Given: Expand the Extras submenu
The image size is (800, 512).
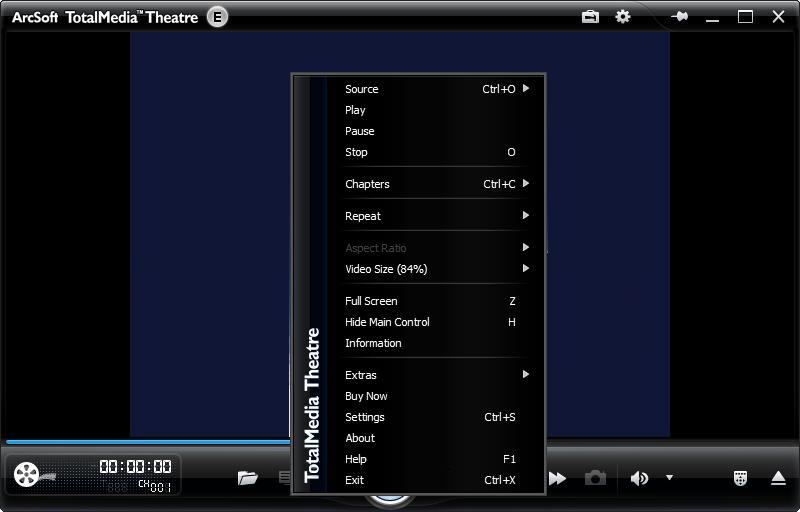Looking at the screenshot, I should pyautogui.click(x=437, y=375).
